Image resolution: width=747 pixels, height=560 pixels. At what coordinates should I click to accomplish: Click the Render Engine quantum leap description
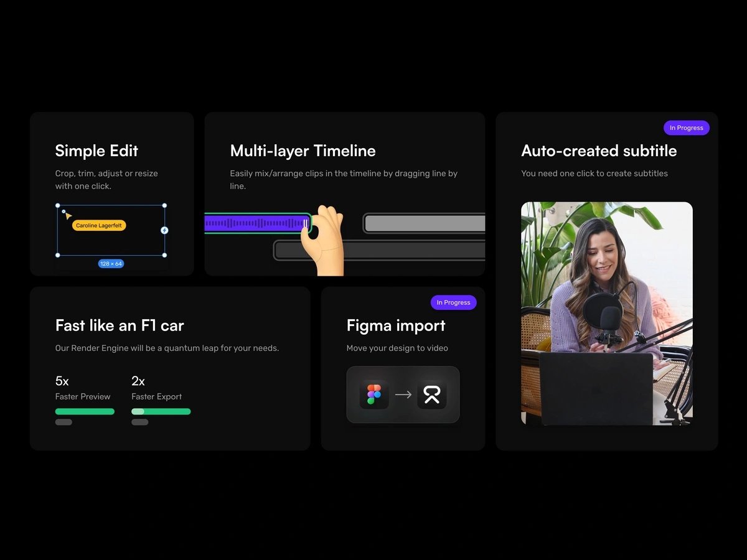[167, 348]
